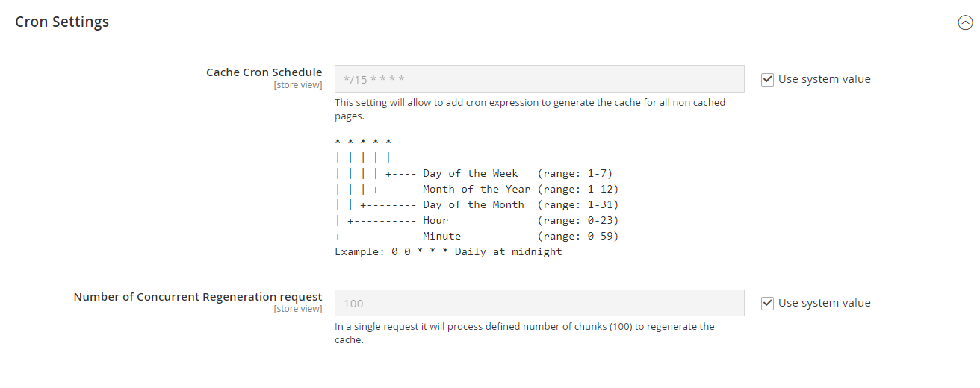Screen dimensions: 980x388
Task: Uncheck Use system value for Cache Cron Schedule
Action: (767, 79)
